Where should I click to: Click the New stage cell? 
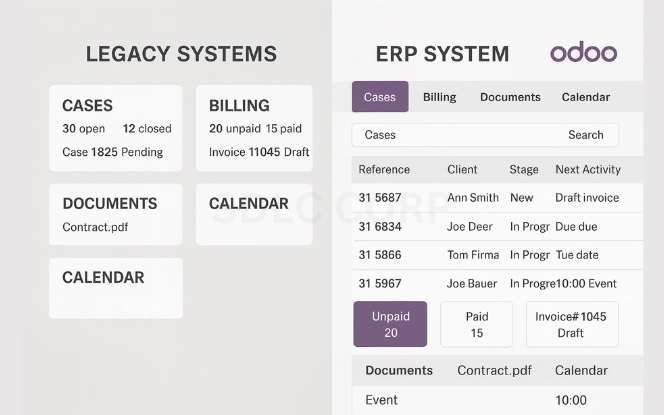click(x=521, y=198)
